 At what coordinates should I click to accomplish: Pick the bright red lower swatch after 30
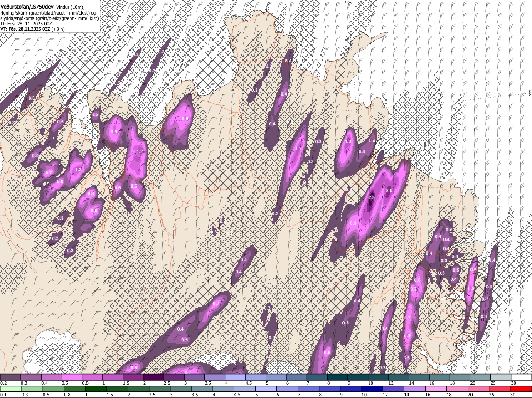click(x=522, y=389)
